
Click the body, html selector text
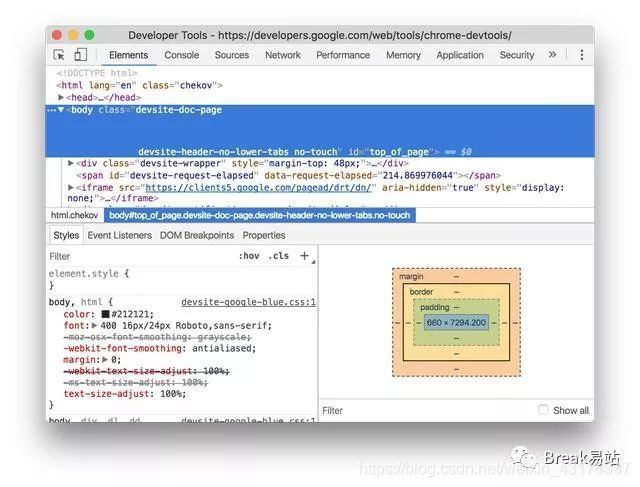(76, 302)
